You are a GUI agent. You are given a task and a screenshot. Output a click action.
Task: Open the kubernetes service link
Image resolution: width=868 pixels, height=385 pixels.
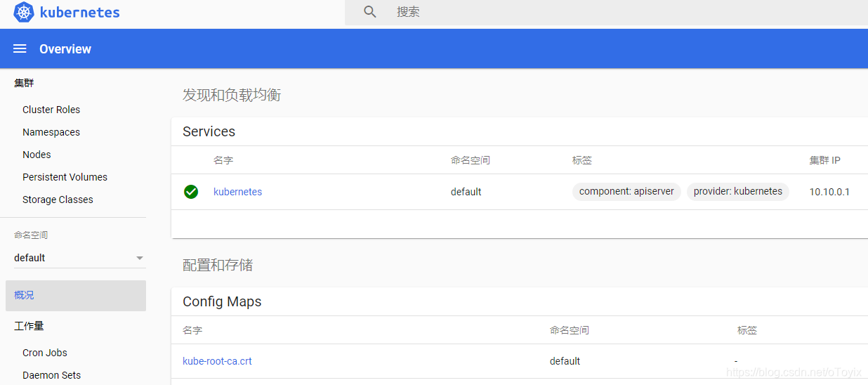click(x=237, y=192)
